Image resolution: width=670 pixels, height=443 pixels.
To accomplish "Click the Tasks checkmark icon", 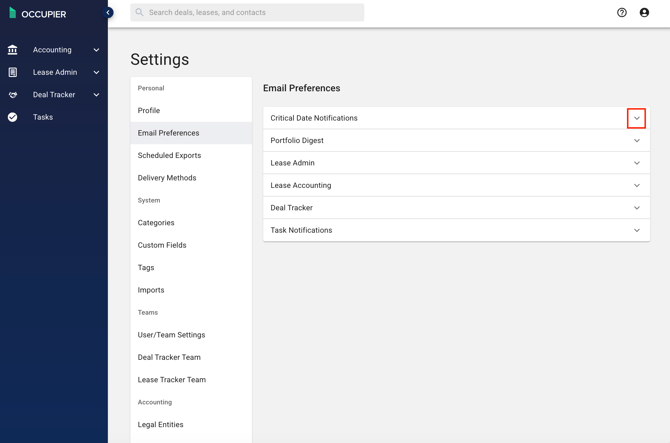I will [12, 117].
